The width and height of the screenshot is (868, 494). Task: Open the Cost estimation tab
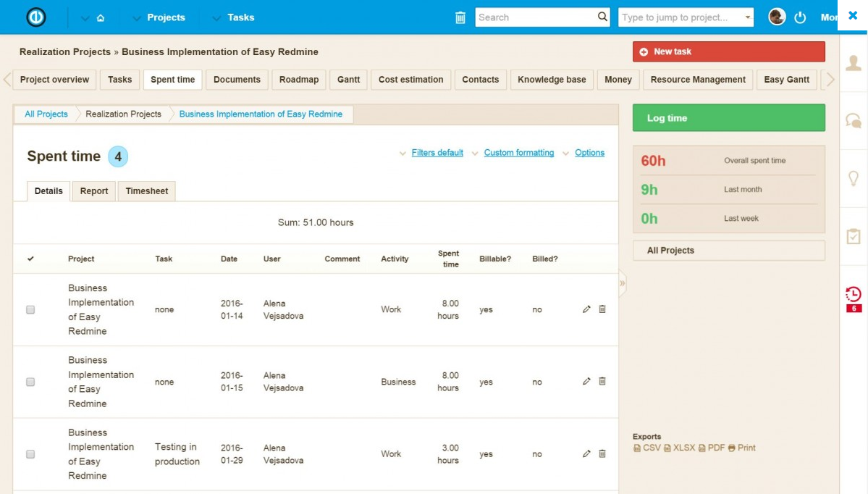pyautogui.click(x=410, y=80)
